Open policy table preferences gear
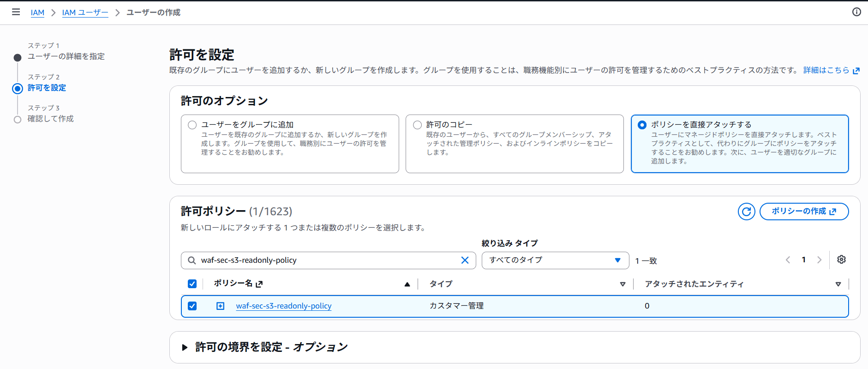Viewport: 868px width, 369px height. pos(841,260)
